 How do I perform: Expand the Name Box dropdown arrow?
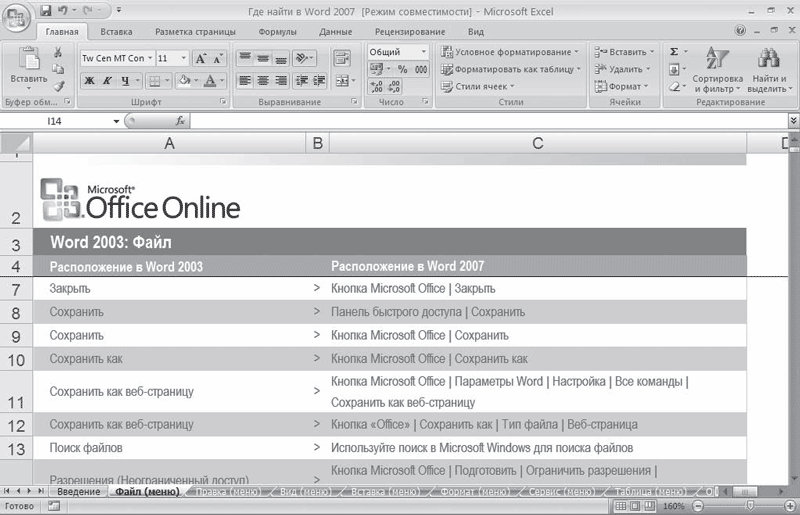116,121
